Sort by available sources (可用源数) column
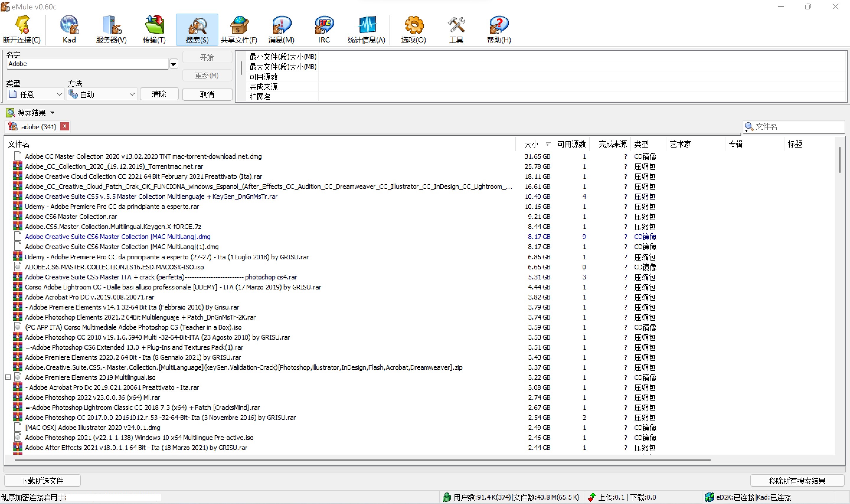Screen dimensions: 850x504 [x=571, y=144]
